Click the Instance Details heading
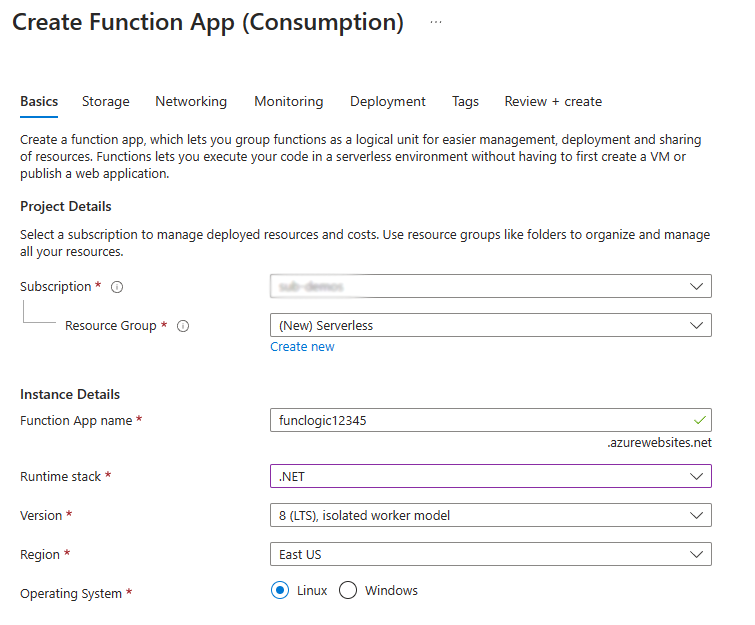Viewport: 755px width, 625px height. click(x=70, y=394)
